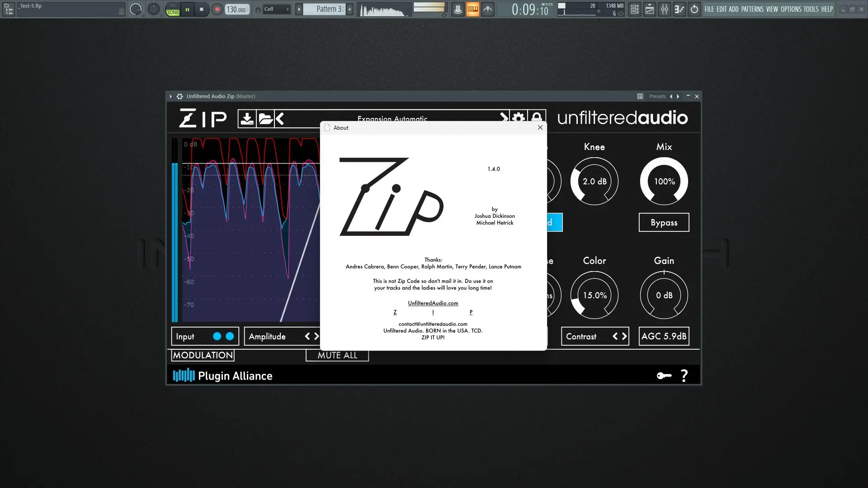Toggle the left Input channel indicator
Viewport: 868px width, 488px height.
(x=216, y=336)
